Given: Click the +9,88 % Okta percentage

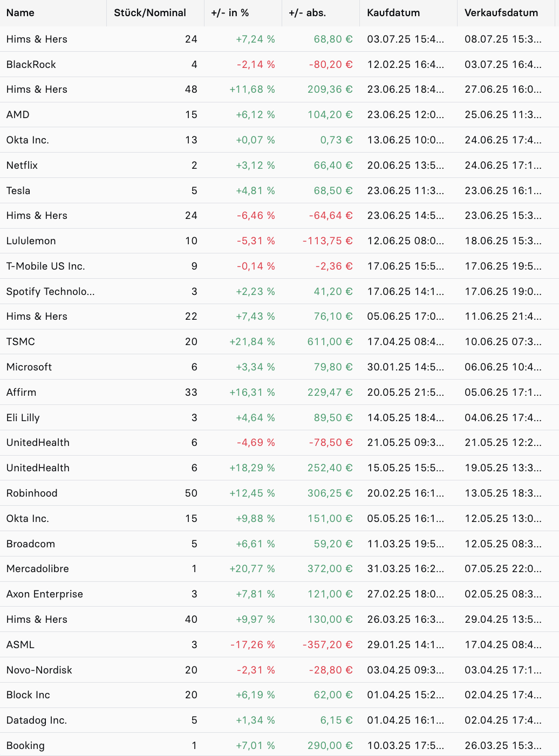Looking at the screenshot, I should coord(255,519).
